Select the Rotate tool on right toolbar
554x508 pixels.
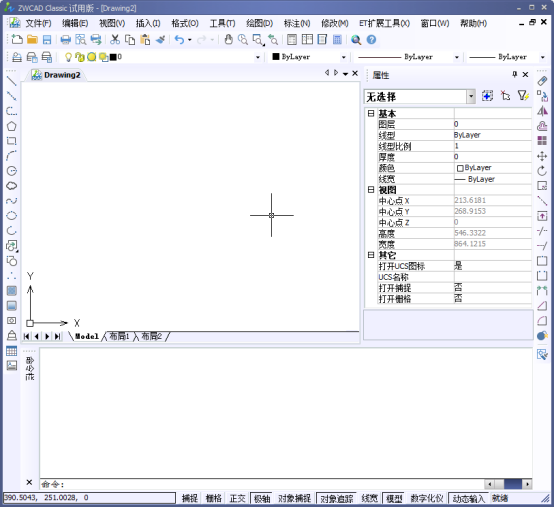[542, 171]
